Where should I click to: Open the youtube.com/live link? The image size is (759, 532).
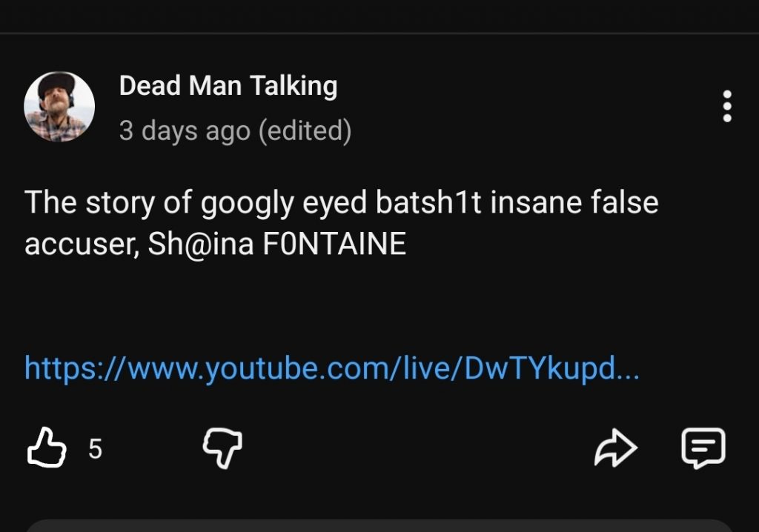(331, 367)
